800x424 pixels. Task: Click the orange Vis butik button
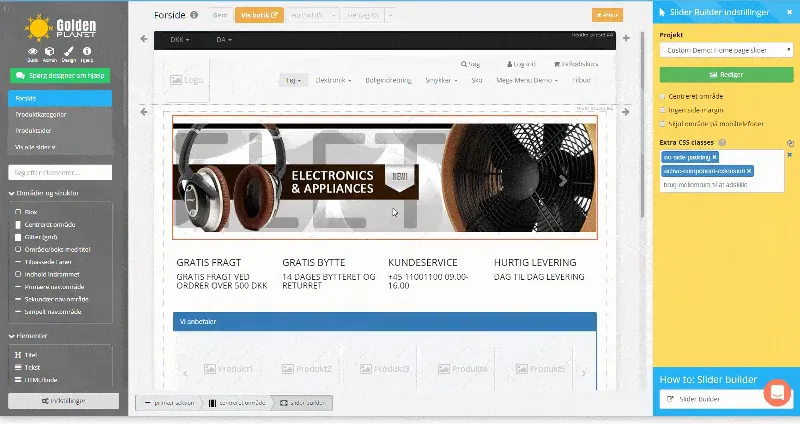click(259, 15)
